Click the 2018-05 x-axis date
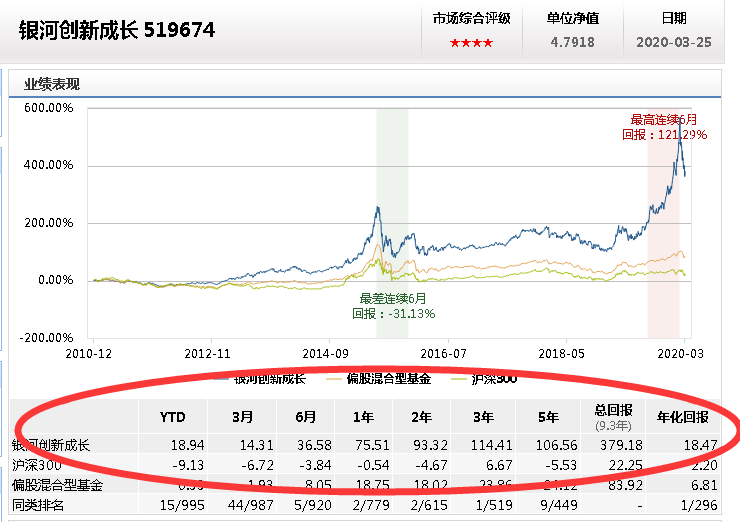 click(562, 354)
